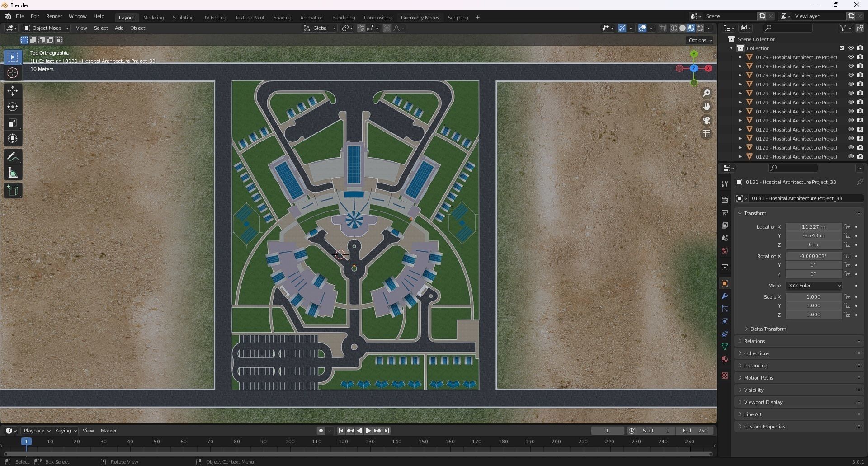Activate the Rotate tool
The image size is (868, 470).
13,107
